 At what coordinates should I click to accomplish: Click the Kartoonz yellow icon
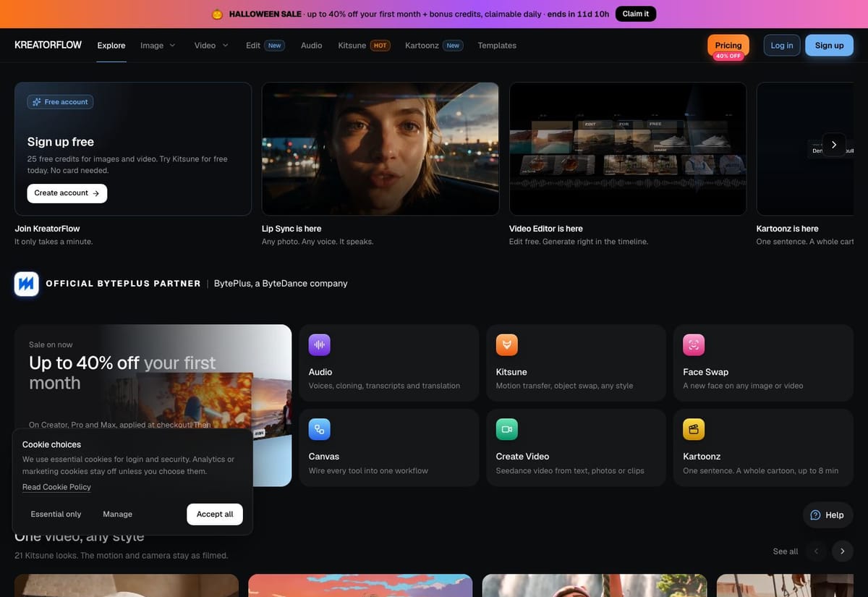click(694, 430)
